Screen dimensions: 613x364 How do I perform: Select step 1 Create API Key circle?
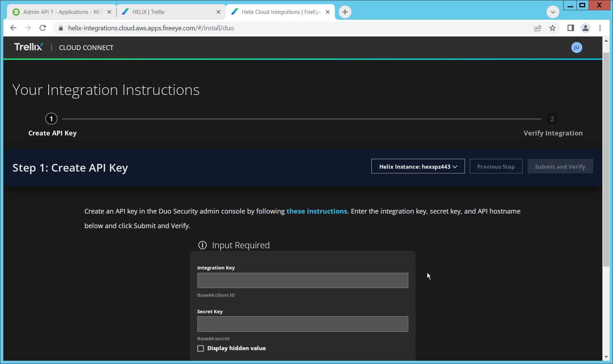[x=51, y=119]
